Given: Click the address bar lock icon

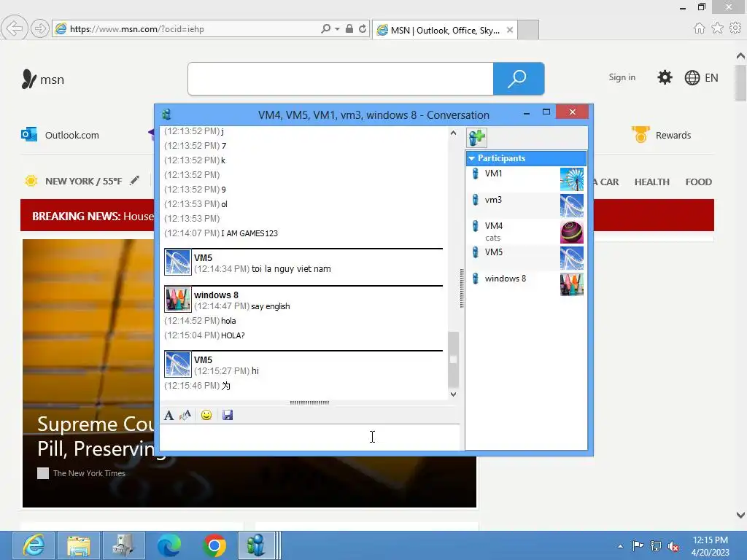Looking at the screenshot, I should click(x=349, y=28).
